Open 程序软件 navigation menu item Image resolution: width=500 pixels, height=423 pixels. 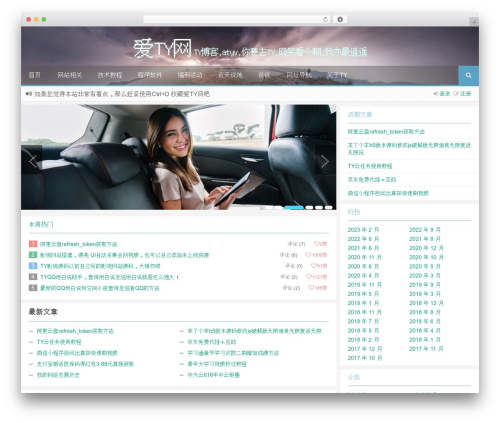coord(150,75)
